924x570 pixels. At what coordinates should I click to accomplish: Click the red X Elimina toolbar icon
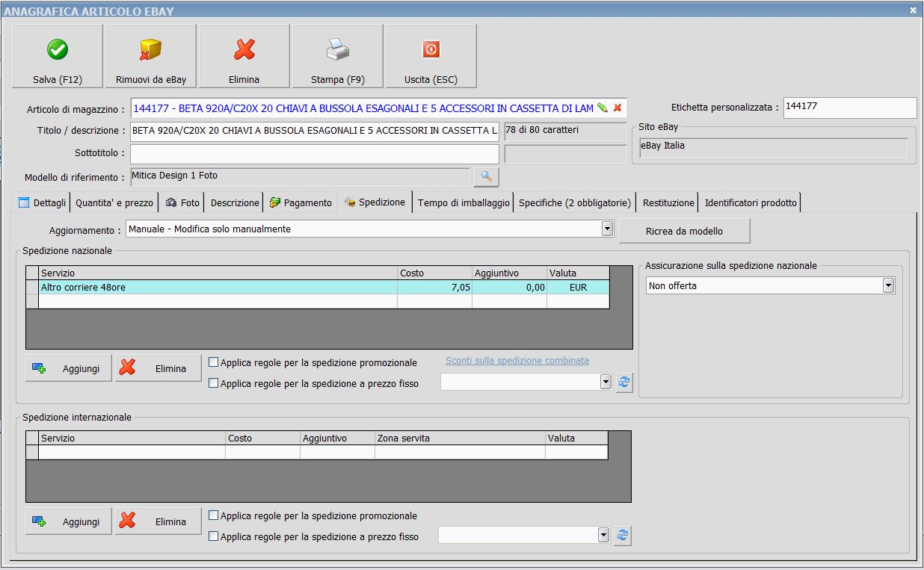pos(244,50)
